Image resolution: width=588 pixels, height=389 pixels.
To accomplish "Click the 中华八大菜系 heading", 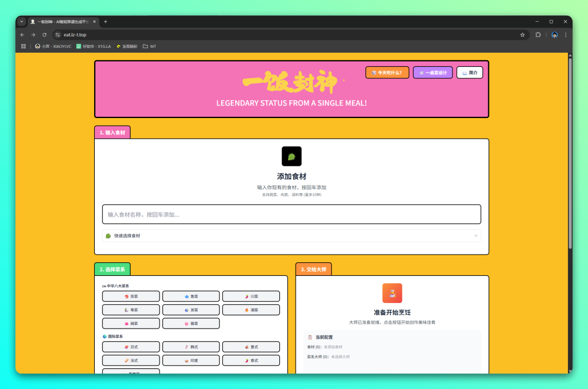I will point(115,286).
